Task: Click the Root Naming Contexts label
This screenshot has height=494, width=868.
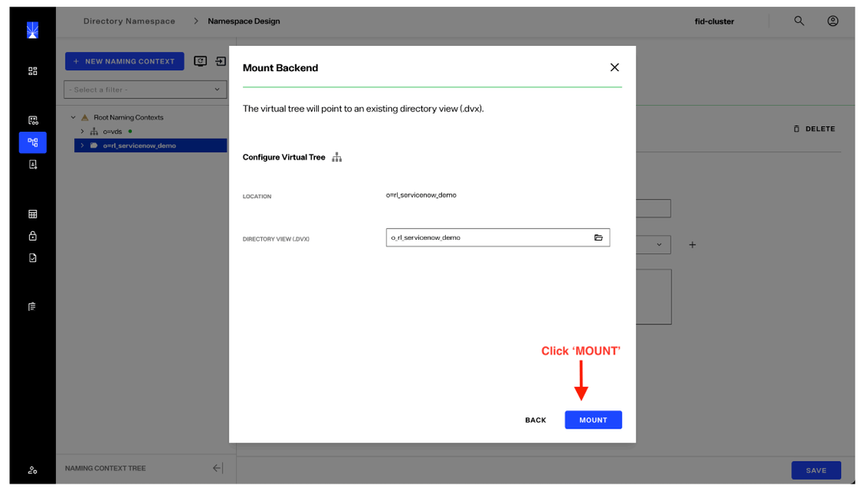Action: [x=129, y=118]
